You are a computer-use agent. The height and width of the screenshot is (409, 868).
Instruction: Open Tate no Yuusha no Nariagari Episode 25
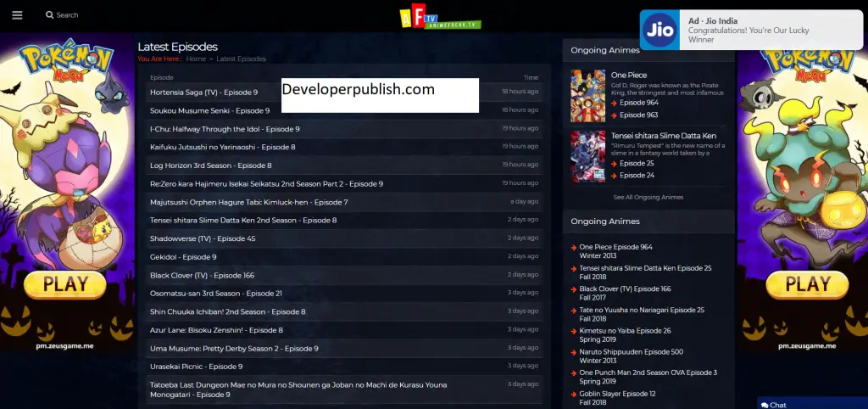[642, 315]
